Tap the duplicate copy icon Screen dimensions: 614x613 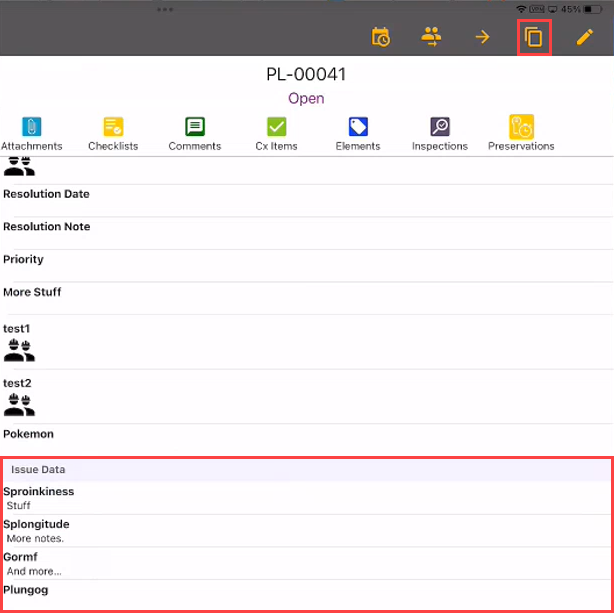click(x=534, y=37)
